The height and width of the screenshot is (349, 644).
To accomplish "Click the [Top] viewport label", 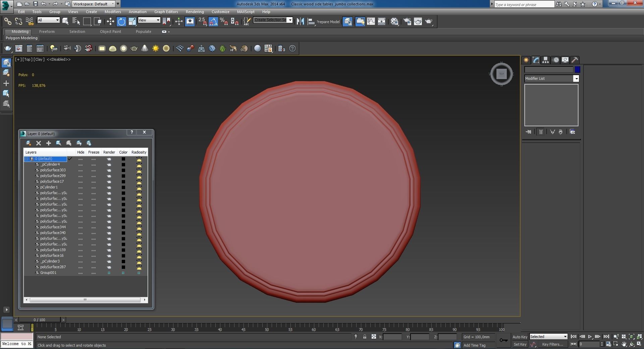I will 27,59.
